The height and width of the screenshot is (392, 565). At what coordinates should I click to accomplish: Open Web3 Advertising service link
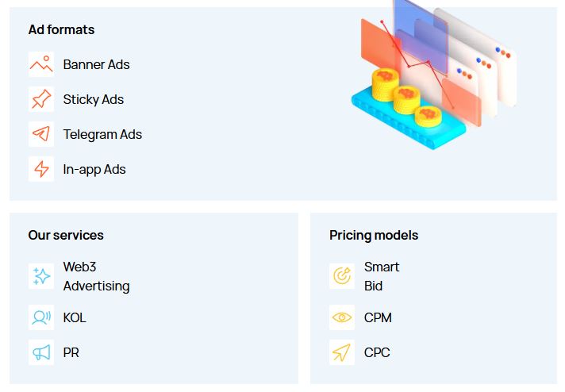96,276
